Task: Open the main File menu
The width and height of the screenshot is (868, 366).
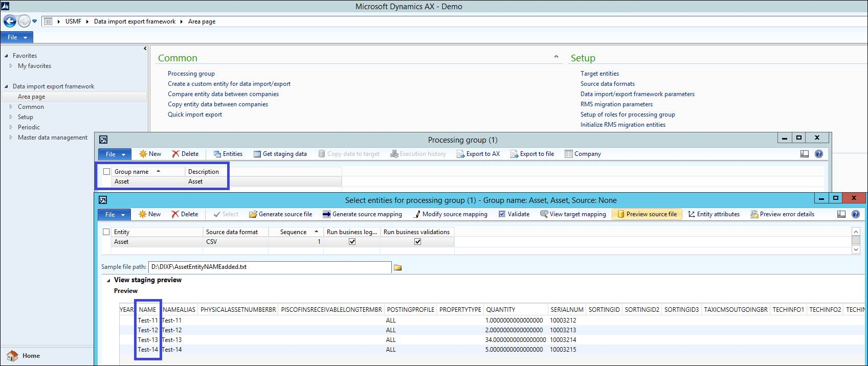Action: [x=16, y=37]
